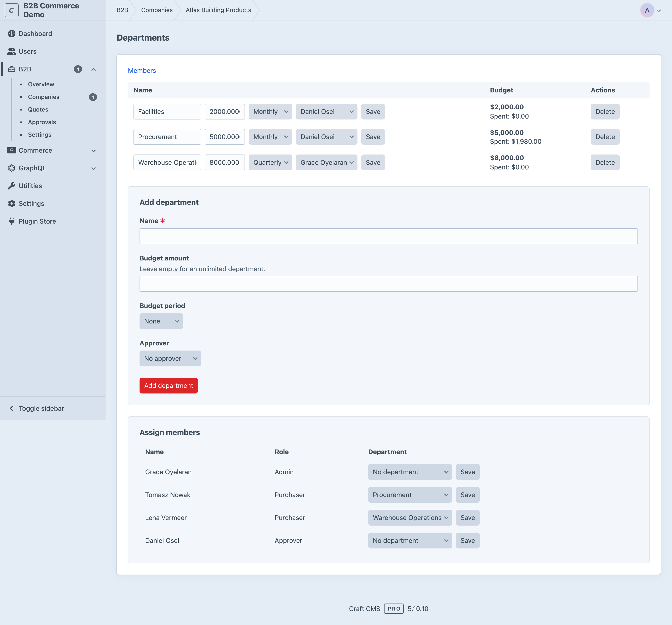The width and height of the screenshot is (672, 625).
Task: Go to Settings in B2B submenu
Action: click(x=39, y=134)
